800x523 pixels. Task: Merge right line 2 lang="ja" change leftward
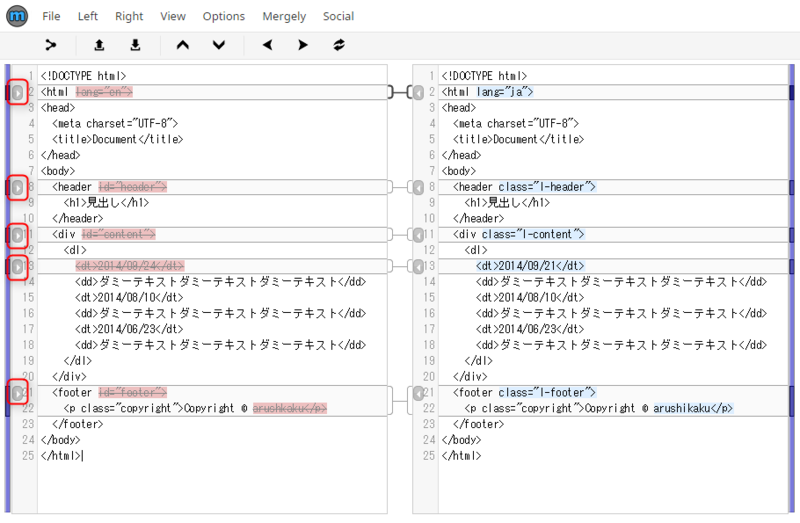click(418, 93)
